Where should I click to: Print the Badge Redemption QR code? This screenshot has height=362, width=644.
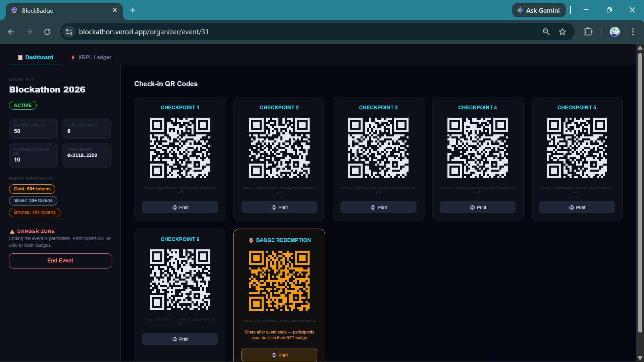[279, 355]
